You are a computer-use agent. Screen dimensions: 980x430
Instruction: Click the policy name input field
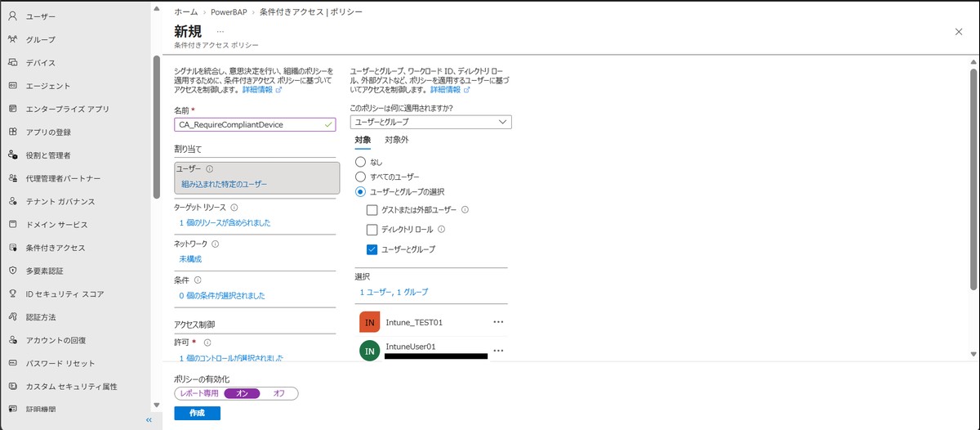255,124
